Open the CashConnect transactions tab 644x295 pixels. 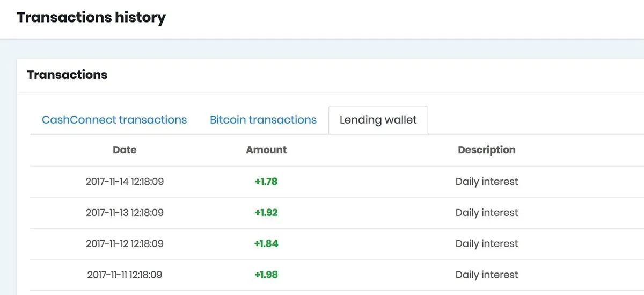[114, 120]
